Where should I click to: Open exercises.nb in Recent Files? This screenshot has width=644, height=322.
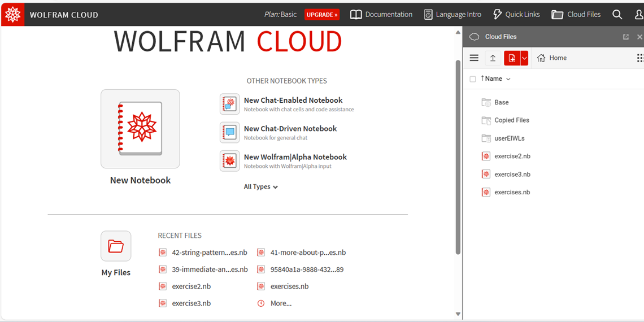(290, 286)
